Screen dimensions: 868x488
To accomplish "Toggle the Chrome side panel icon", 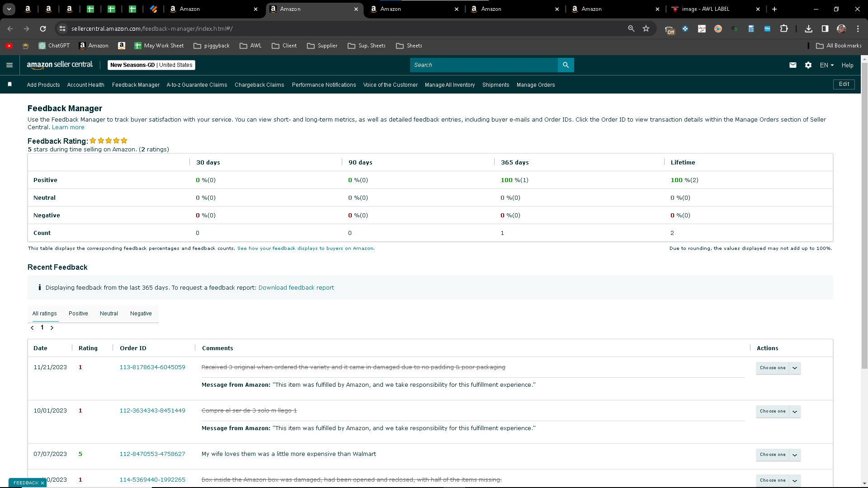I will (x=825, y=28).
